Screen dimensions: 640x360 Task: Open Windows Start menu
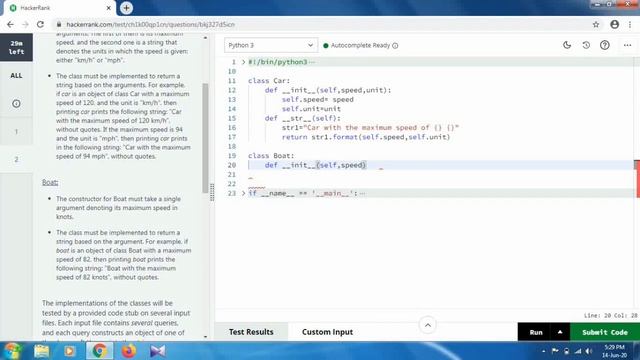13,351
